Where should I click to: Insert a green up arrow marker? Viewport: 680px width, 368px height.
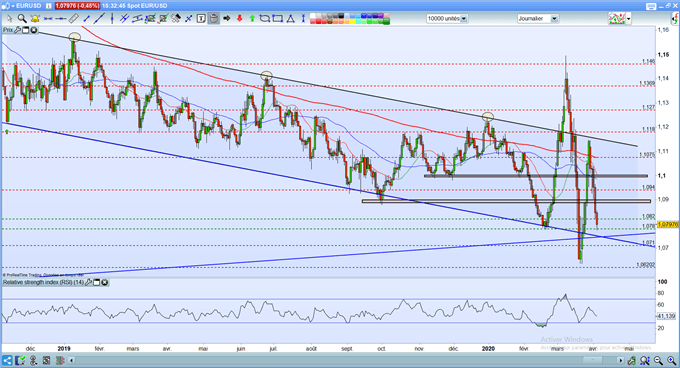tap(252, 19)
